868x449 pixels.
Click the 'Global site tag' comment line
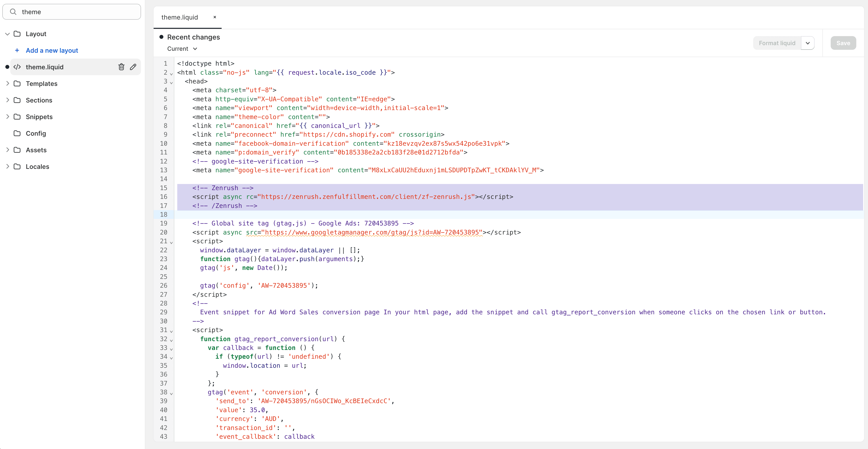pos(303,223)
